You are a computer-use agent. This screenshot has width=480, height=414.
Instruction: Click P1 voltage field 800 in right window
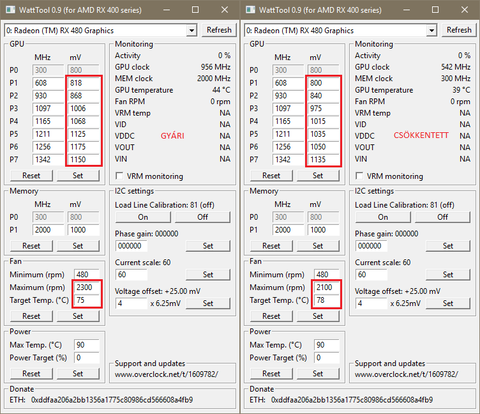point(324,83)
